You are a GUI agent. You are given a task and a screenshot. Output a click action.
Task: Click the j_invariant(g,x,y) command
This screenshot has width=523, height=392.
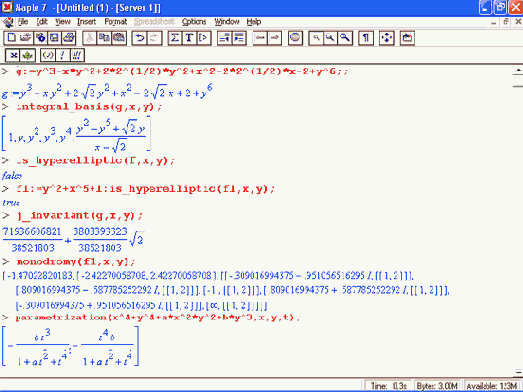point(80,216)
